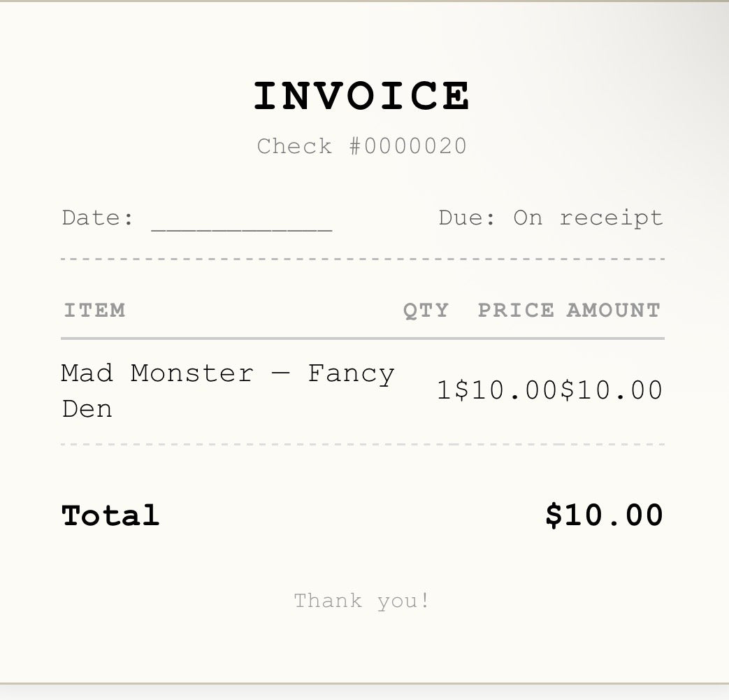Click the QTY column header
Screen dimensions: 729x700
coord(426,310)
